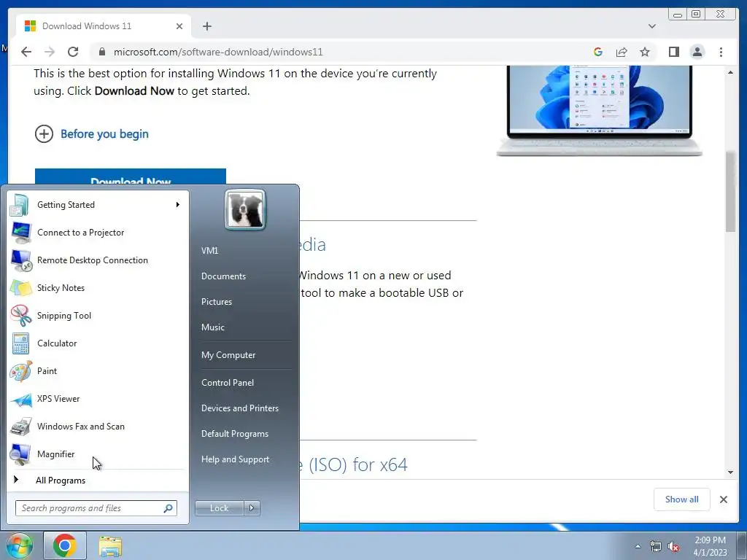This screenshot has height=560, width=747.
Task: Launch the Snipping Tool scissors icon
Action: [x=20, y=315]
